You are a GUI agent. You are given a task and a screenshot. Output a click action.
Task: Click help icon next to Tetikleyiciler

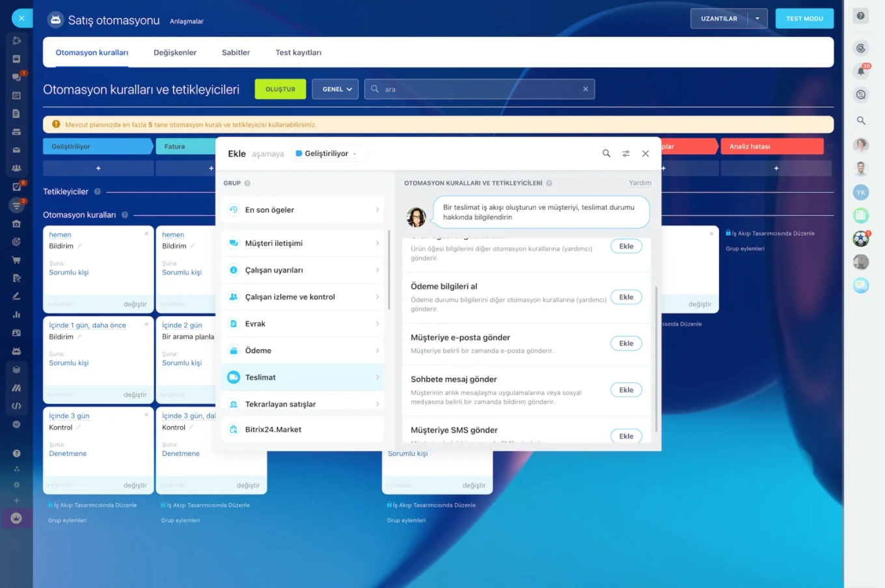98,192
